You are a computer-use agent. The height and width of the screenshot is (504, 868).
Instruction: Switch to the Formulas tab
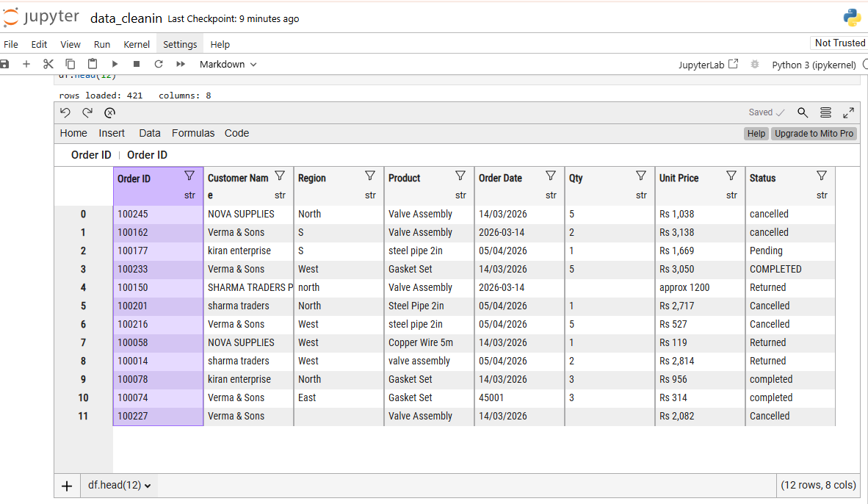point(193,133)
